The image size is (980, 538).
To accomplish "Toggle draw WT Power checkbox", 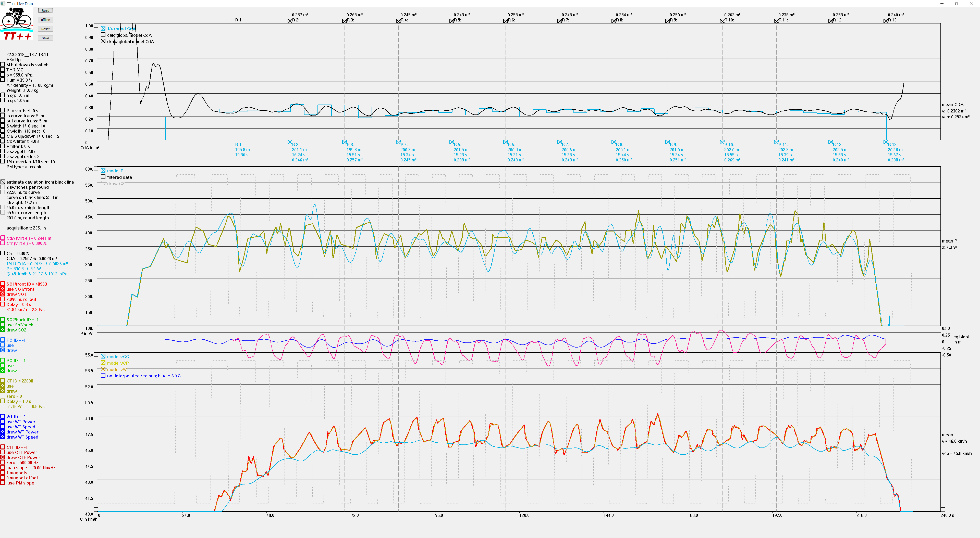I will click(x=3, y=432).
